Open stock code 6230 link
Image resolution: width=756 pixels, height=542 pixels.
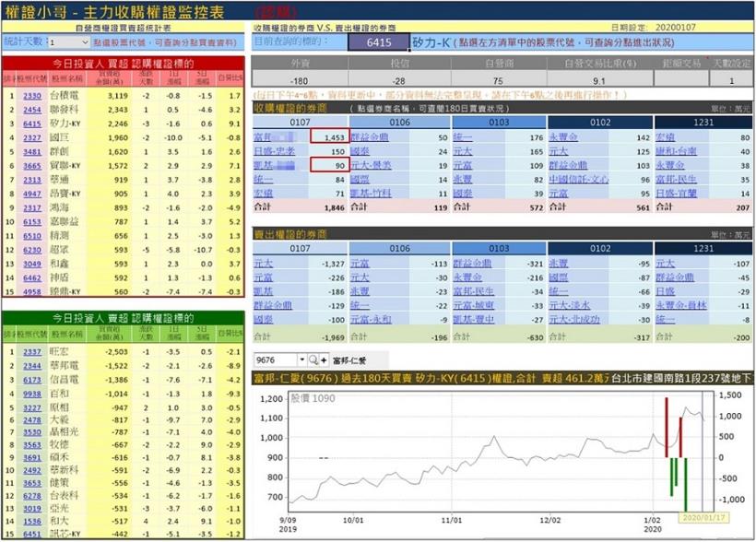(x=32, y=250)
